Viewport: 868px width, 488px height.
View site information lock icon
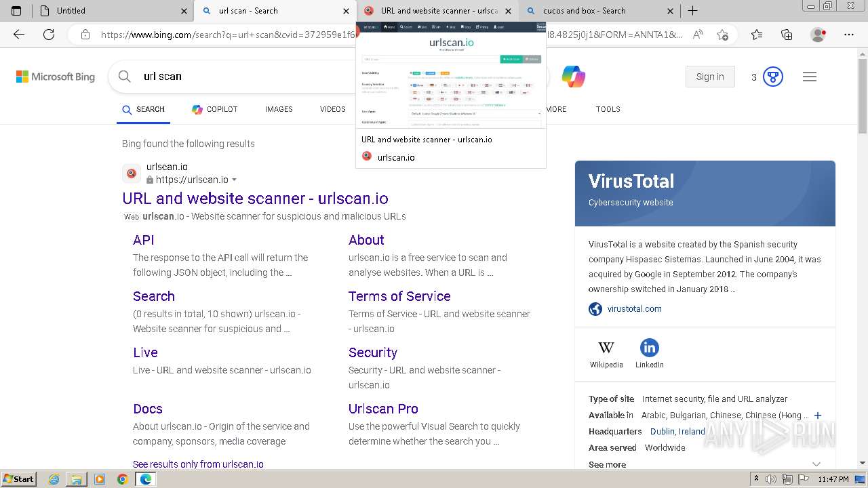(85, 35)
